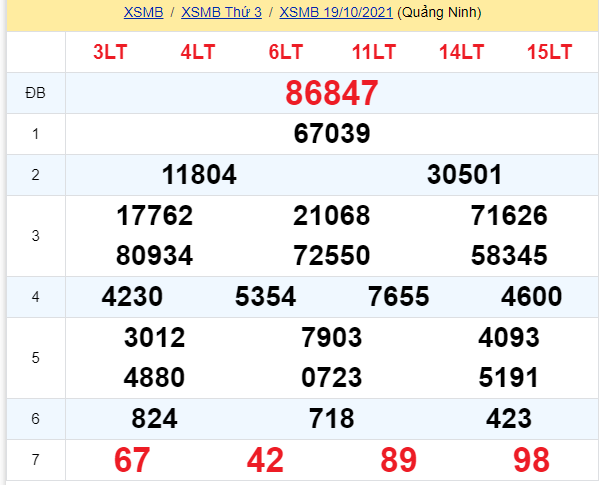The width and height of the screenshot is (599, 485).
Task: Select the 14LT code label
Action: click(461, 52)
